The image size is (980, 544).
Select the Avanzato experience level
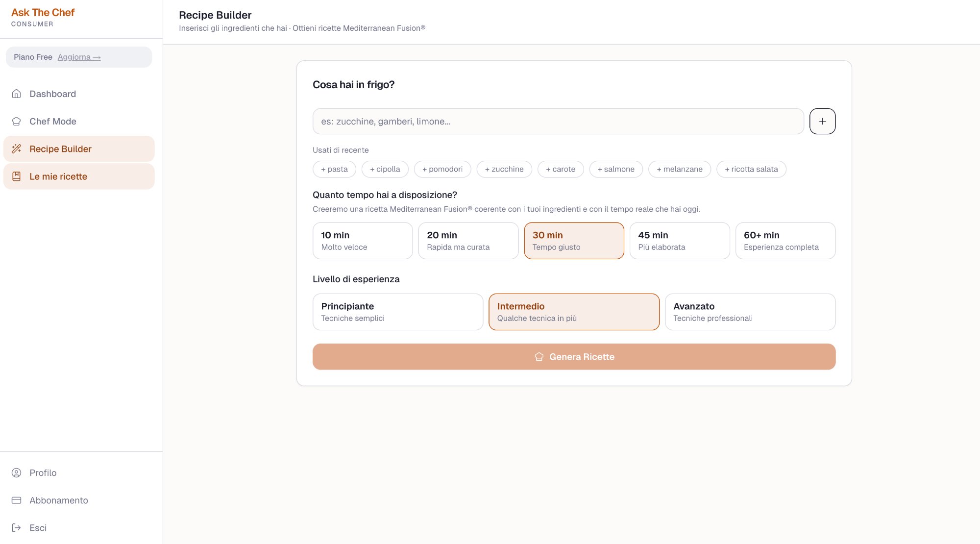coord(750,312)
